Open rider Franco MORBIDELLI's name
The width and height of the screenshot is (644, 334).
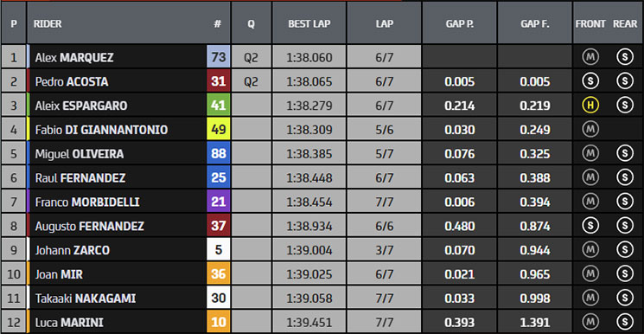pos(87,202)
